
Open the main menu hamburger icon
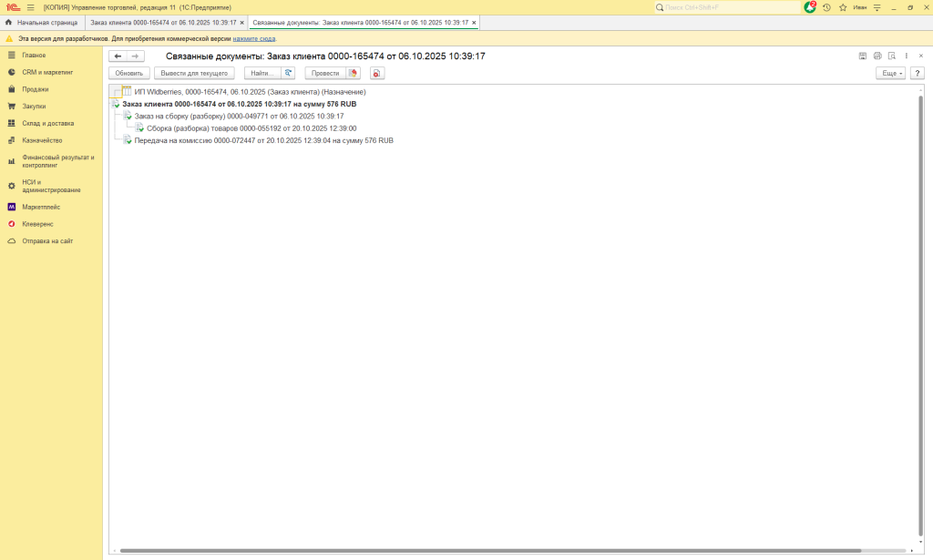31,7
